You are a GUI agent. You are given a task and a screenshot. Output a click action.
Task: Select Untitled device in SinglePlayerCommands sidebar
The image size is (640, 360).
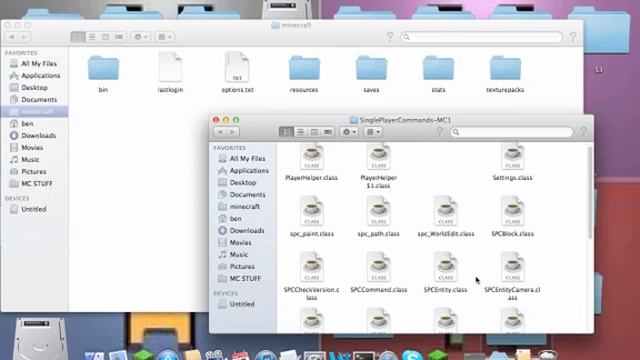243,304
